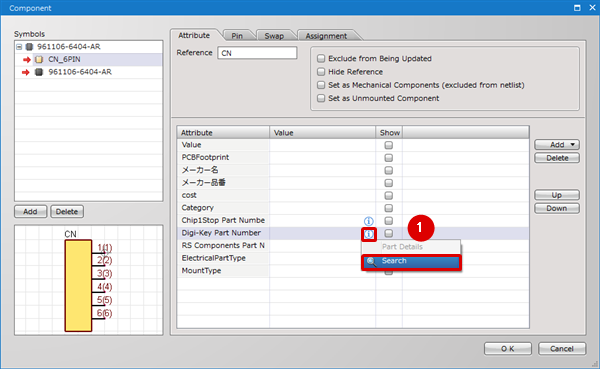Click pin 1(1) in the symbol preview
600x369 pixels.
pyautogui.click(x=104, y=248)
